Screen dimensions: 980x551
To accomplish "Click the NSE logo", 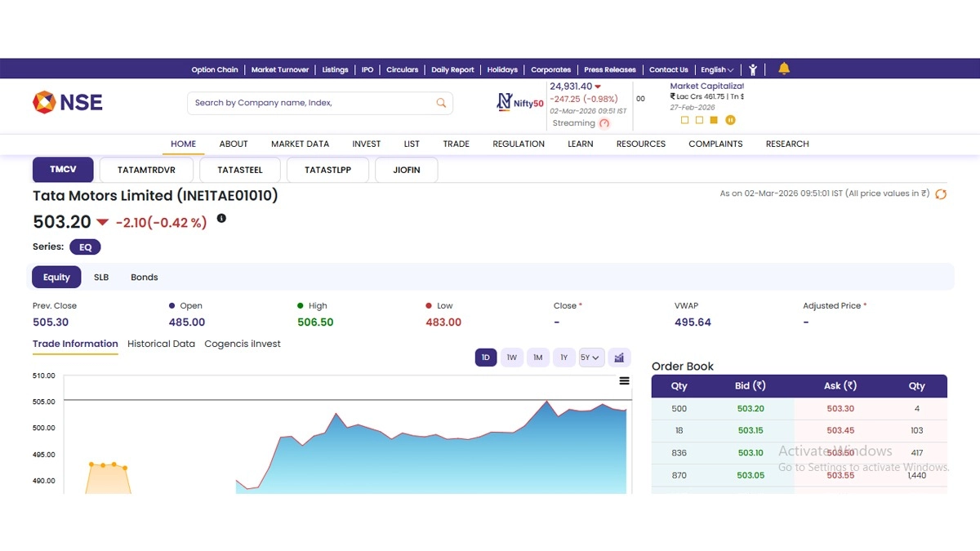I will [x=68, y=102].
